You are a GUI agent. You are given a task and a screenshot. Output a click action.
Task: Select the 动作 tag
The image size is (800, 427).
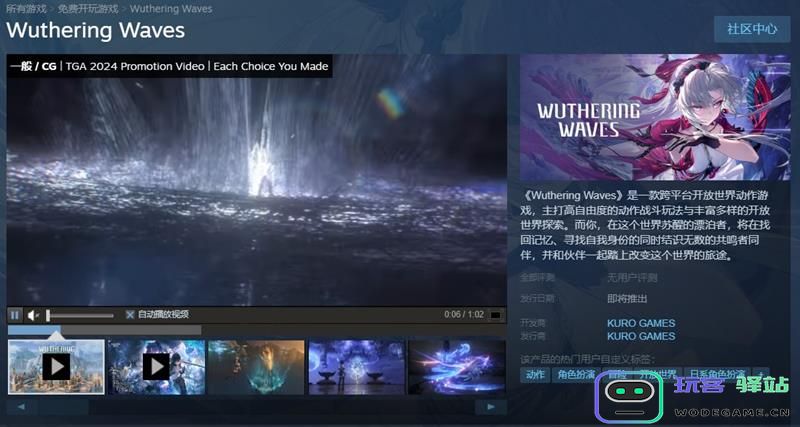tap(535, 374)
